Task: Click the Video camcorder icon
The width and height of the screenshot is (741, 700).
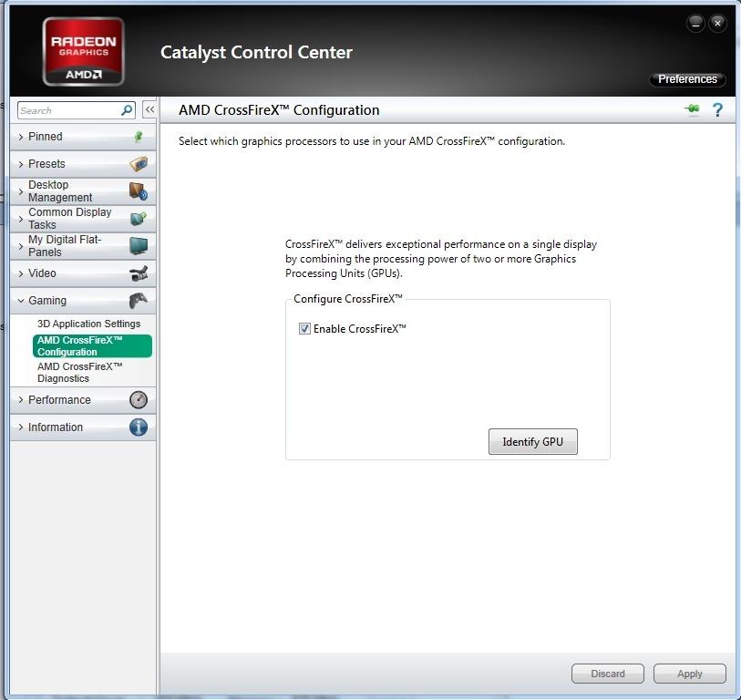Action: point(139,273)
